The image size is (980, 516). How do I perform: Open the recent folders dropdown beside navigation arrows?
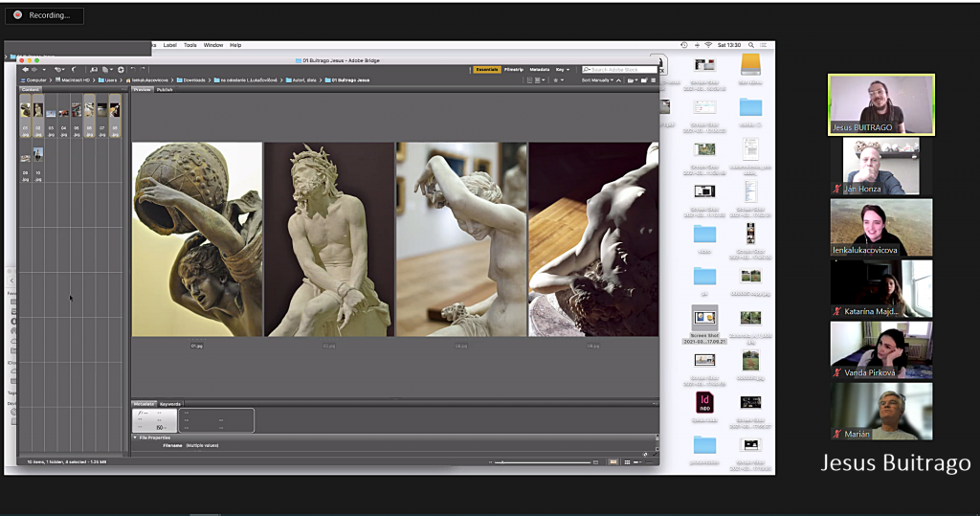(x=44, y=70)
